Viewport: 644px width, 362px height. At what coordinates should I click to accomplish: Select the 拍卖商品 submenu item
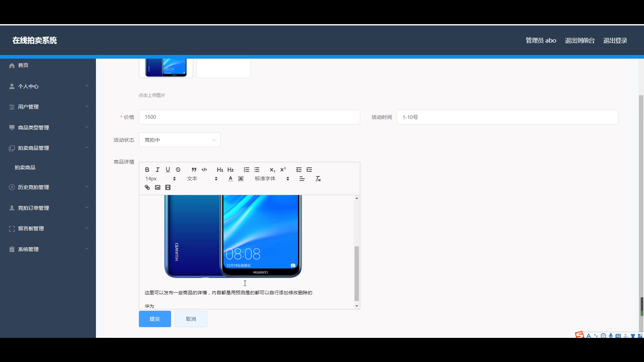point(25,167)
